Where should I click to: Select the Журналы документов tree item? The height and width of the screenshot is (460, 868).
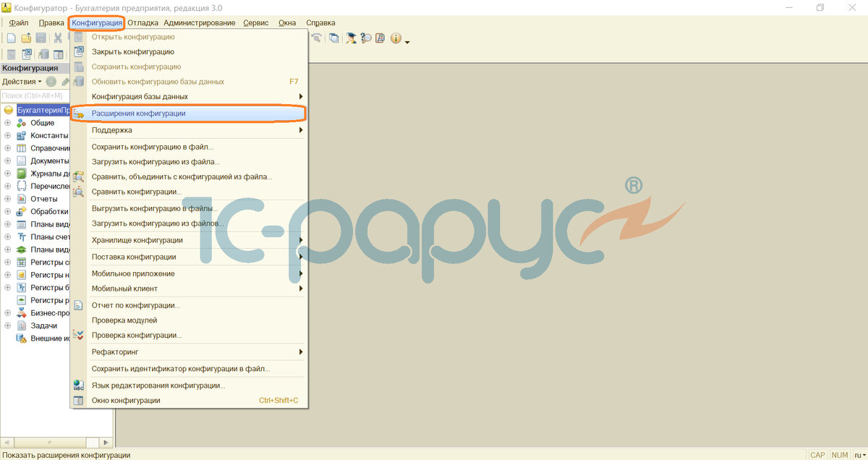coord(50,174)
